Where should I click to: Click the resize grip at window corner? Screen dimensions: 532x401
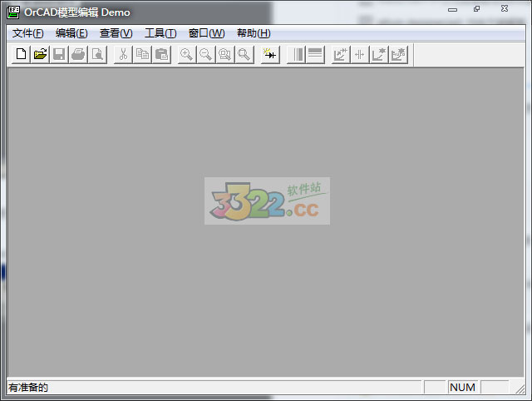pyautogui.click(x=520, y=389)
